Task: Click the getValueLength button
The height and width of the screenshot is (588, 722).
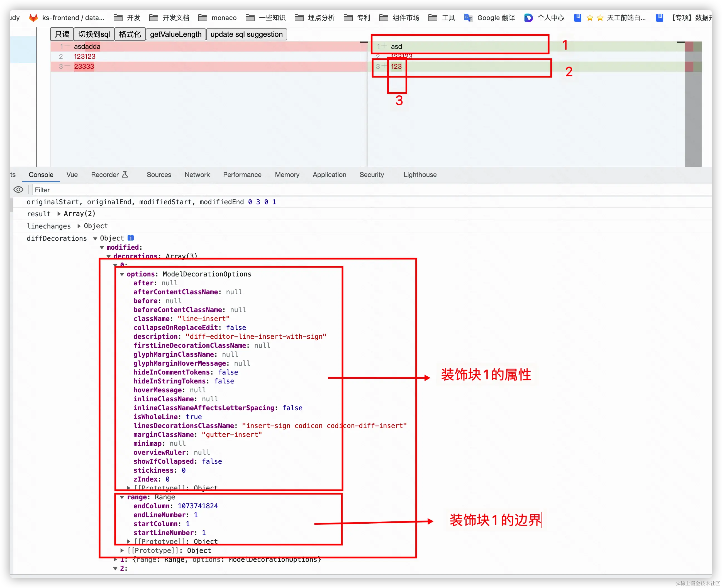Action: (176, 34)
